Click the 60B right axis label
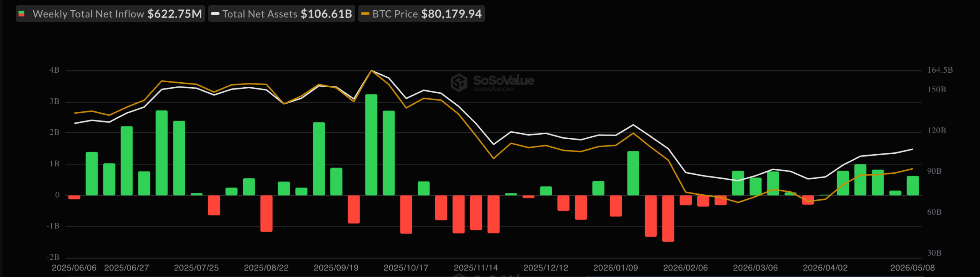The height and width of the screenshot is (277, 980). (x=934, y=212)
